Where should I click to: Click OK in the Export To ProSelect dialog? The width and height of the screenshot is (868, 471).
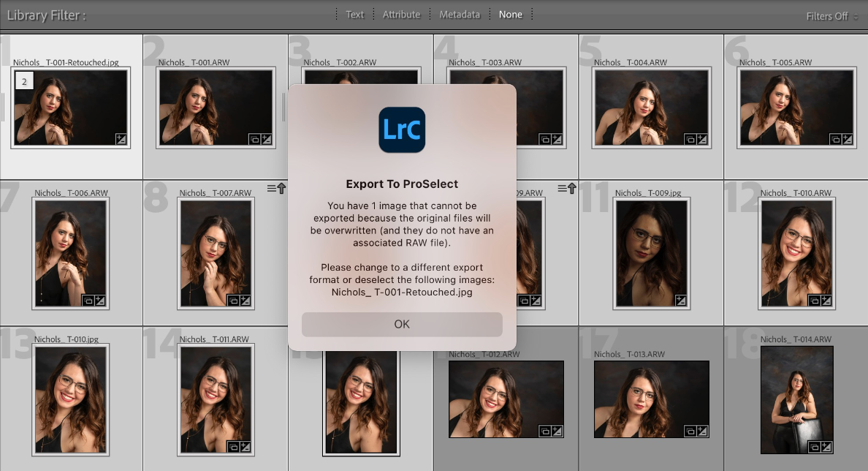click(x=402, y=324)
